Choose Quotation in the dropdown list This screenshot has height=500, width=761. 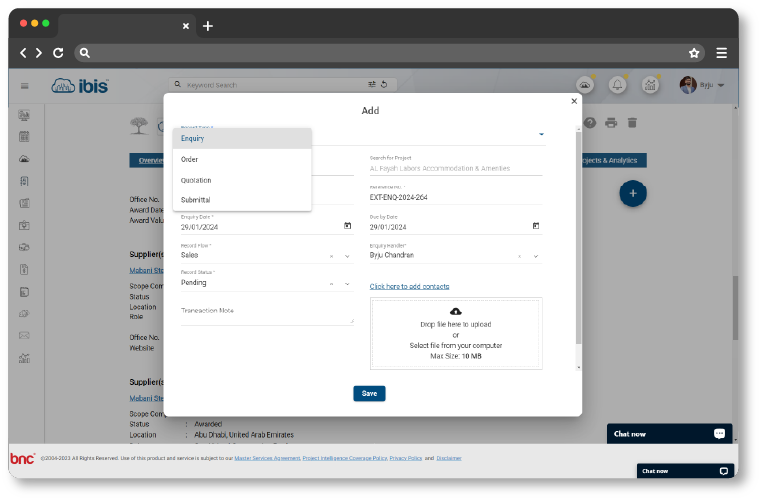coord(196,180)
